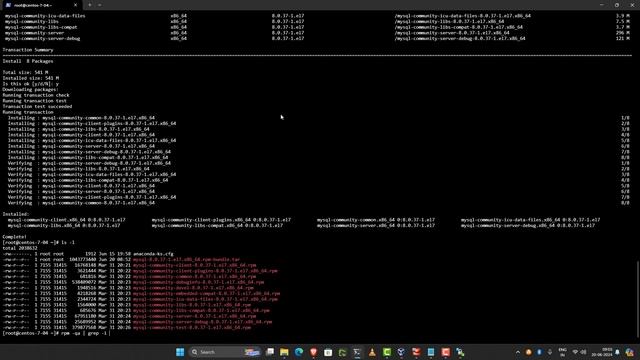Open the Windows Start menu
Screen dimensions: 640x360
180,352
